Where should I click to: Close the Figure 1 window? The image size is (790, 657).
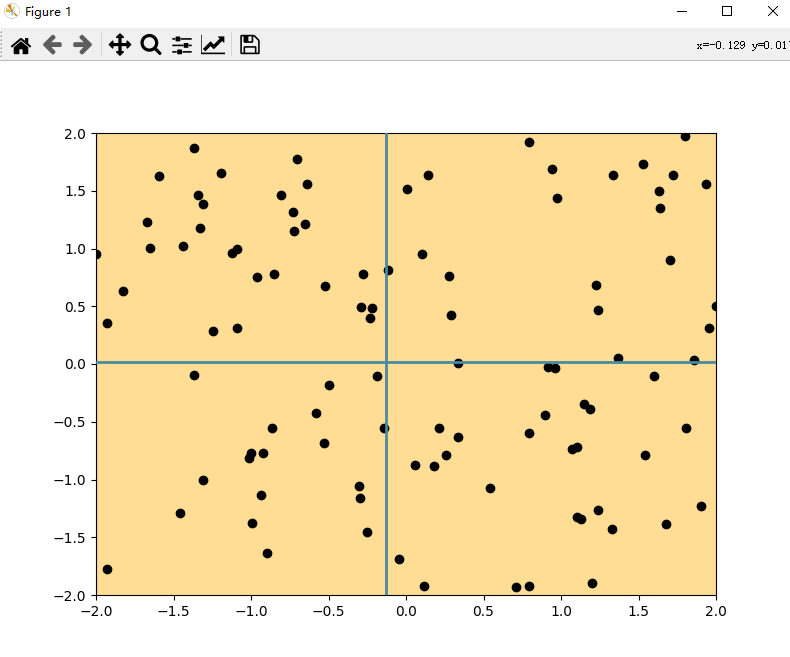pos(772,11)
